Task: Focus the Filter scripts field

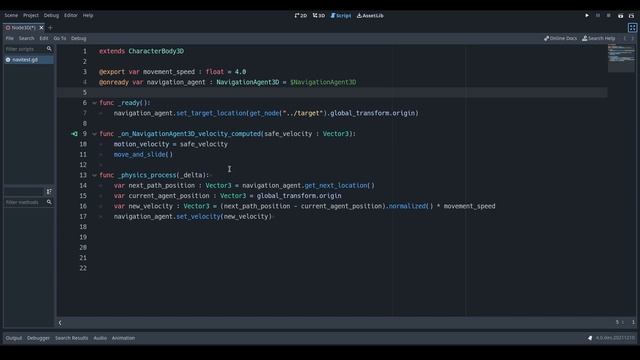Action: pyautogui.click(x=24, y=49)
